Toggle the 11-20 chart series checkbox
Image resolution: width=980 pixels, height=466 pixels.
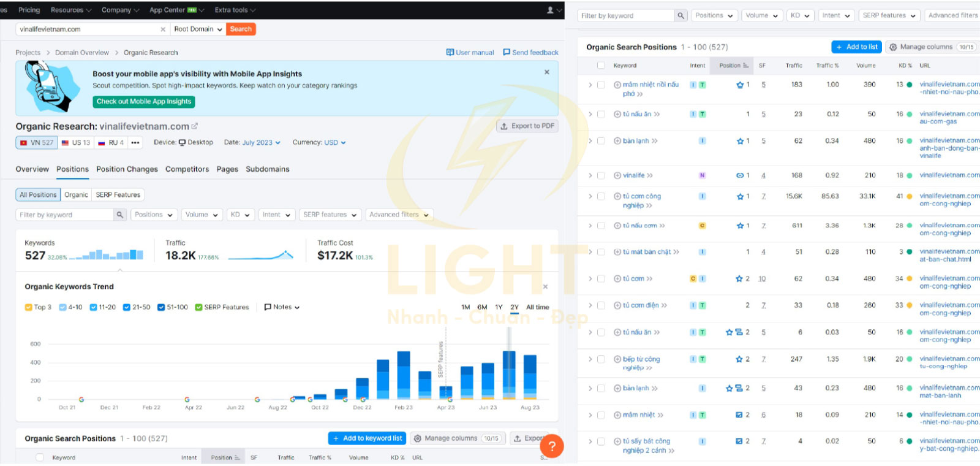(x=93, y=307)
